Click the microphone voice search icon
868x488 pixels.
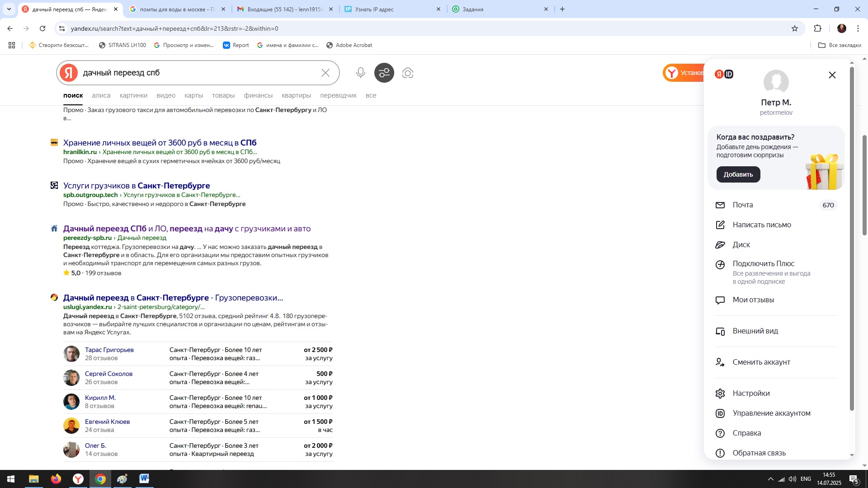point(360,73)
